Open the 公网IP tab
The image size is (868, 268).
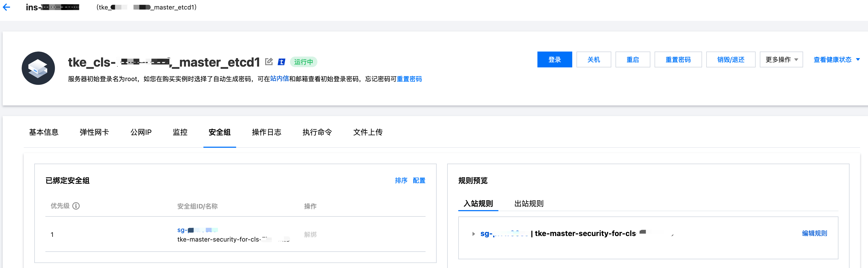tap(141, 132)
